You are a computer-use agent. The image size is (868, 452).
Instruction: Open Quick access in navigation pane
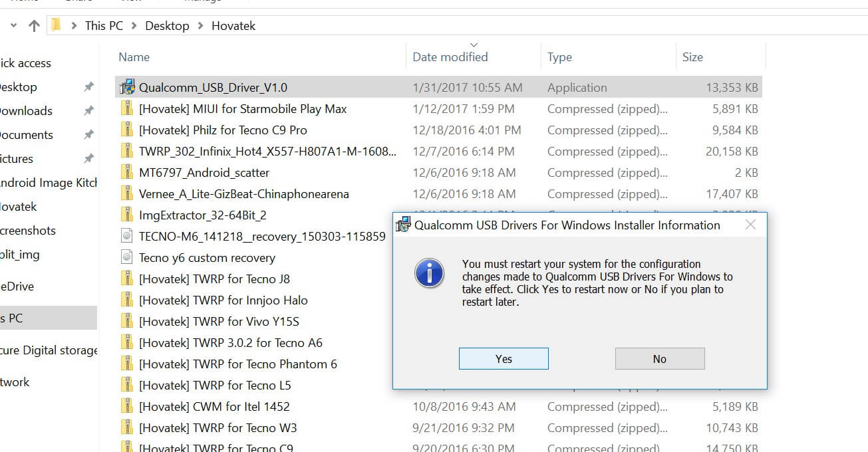(25, 63)
